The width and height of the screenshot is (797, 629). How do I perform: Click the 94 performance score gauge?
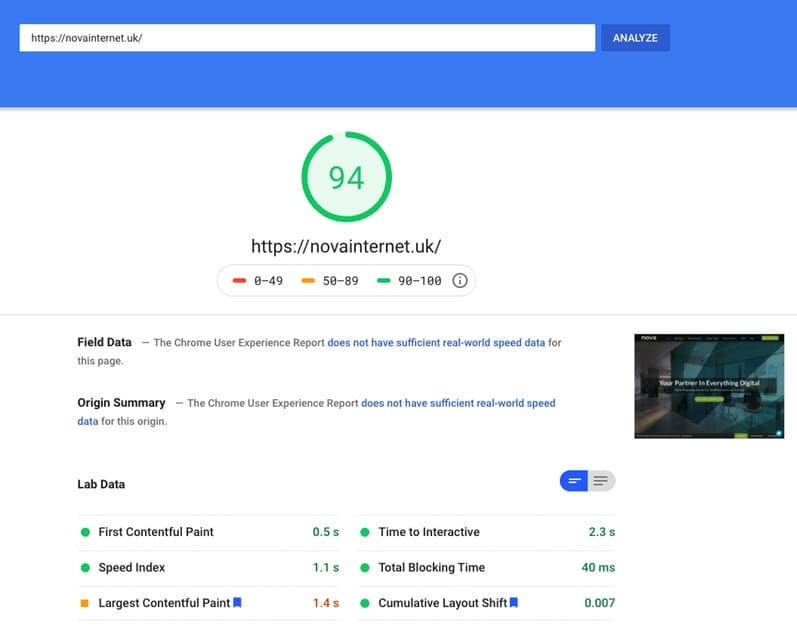click(347, 177)
